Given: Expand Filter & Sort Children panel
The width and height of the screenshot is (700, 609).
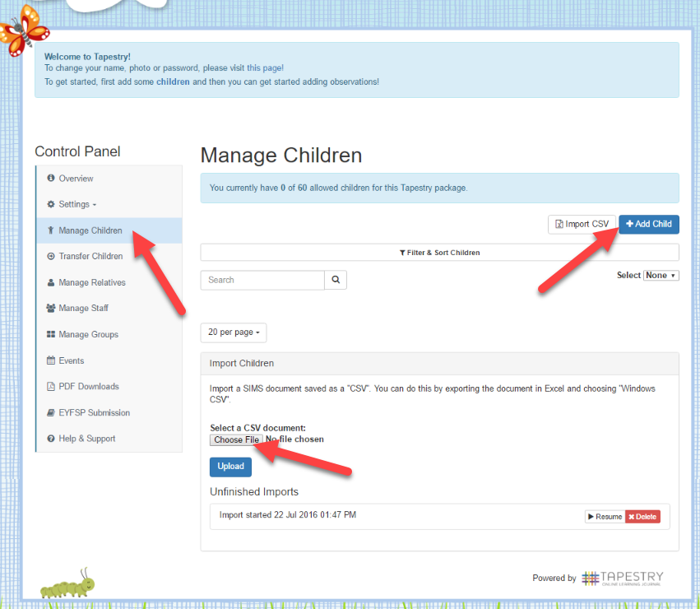Looking at the screenshot, I should pos(440,253).
